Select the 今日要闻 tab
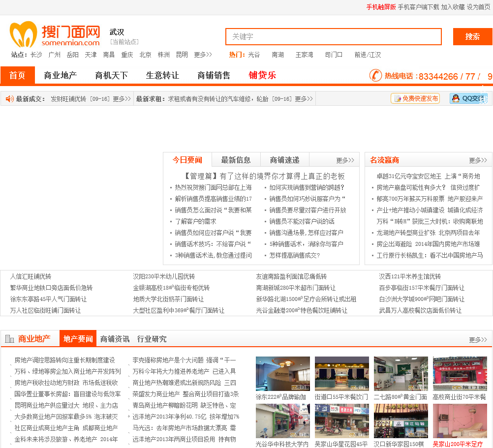The image size is (493, 448). 187,160
